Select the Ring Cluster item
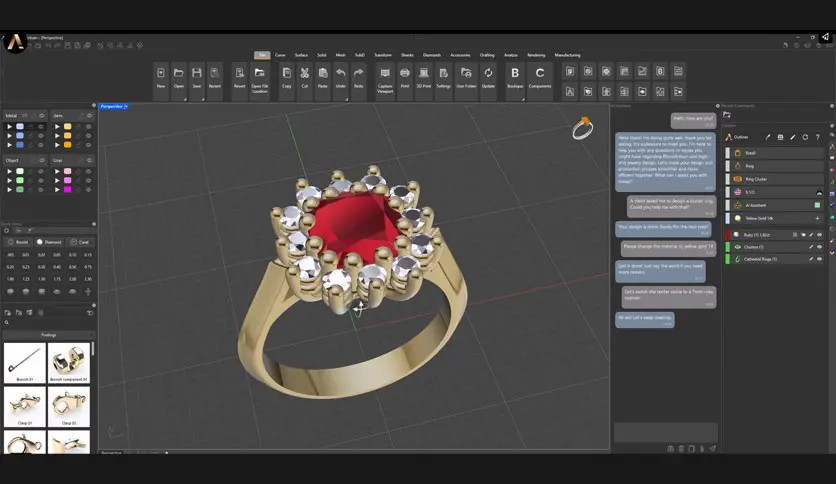Viewport: 836px width, 484px height. pyautogui.click(x=776, y=179)
